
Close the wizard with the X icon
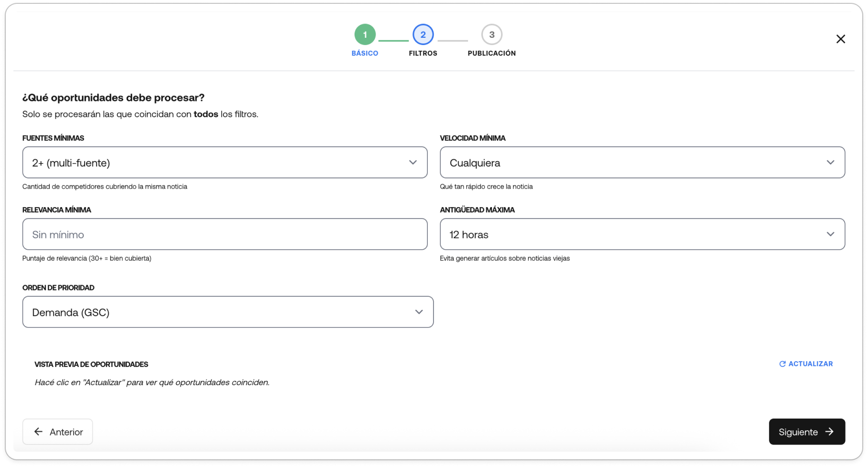point(840,39)
